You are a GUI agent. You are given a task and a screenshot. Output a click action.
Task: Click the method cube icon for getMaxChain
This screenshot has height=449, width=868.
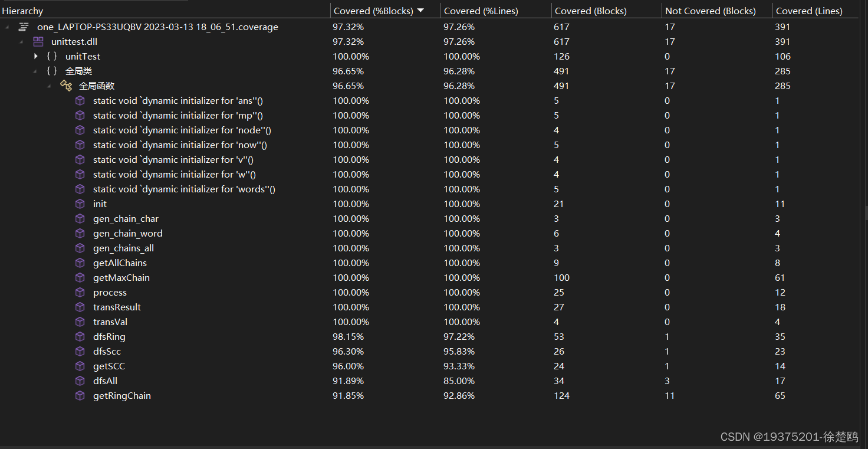[x=80, y=278]
